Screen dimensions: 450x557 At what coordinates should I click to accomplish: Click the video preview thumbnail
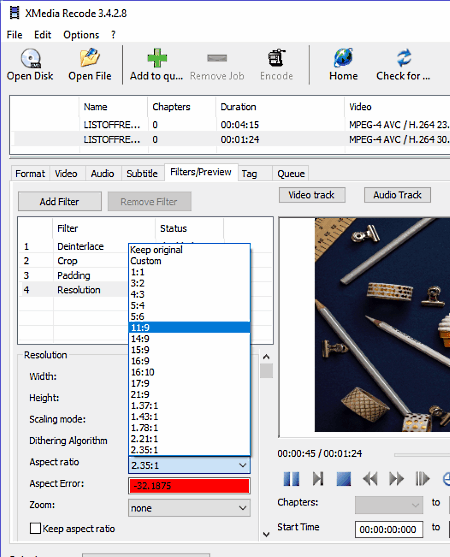(x=382, y=325)
